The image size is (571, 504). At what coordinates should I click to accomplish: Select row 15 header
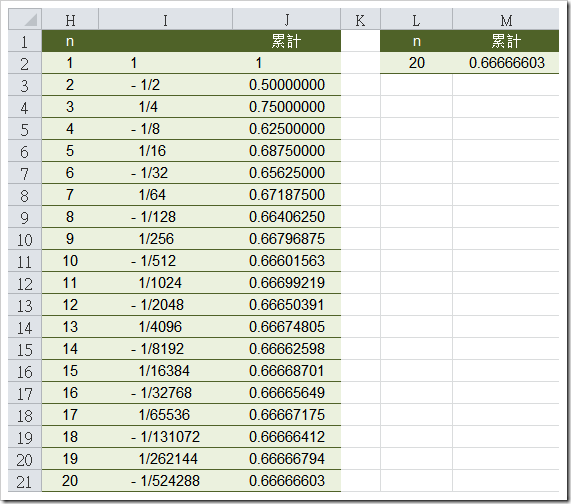(x=25, y=349)
